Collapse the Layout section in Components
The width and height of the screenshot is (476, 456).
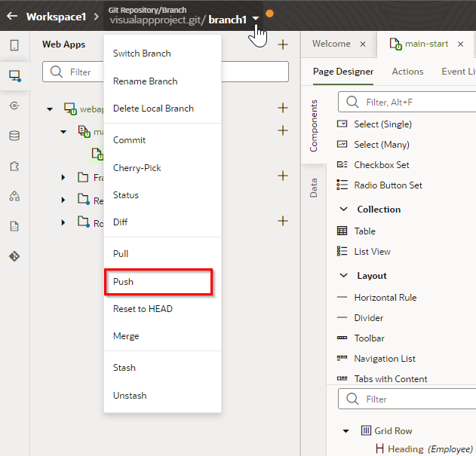point(343,276)
